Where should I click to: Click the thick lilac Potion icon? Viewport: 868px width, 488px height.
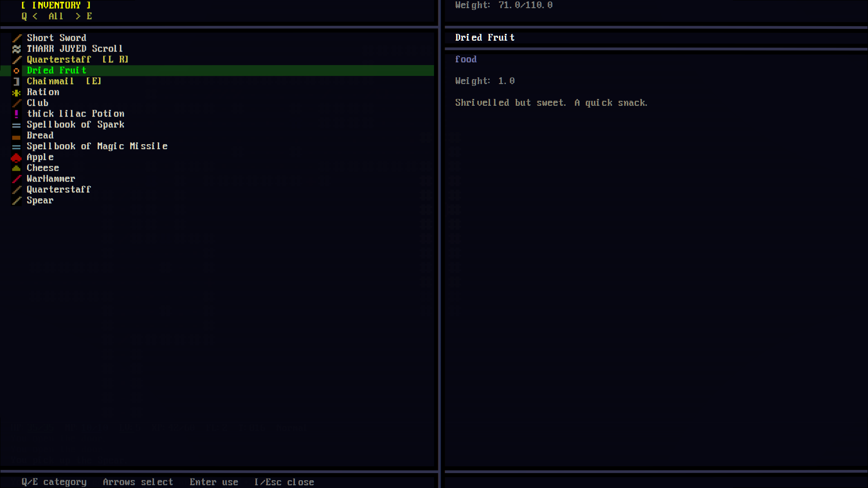(17, 114)
